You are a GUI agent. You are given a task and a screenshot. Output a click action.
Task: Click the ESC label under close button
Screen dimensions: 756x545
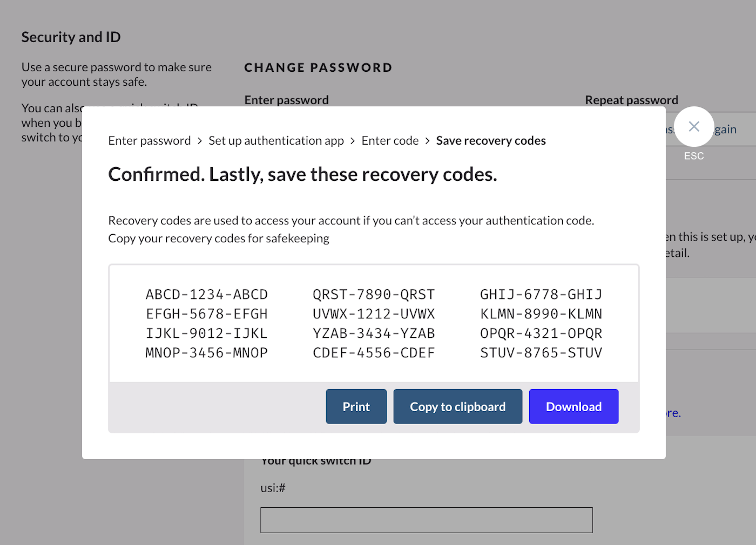pos(694,156)
